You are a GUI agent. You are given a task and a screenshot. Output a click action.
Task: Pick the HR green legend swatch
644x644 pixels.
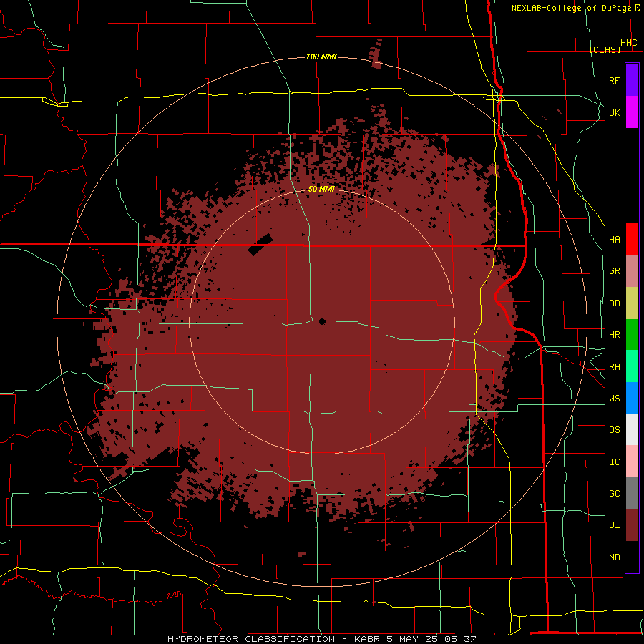pyautogui.click(x=632, y=335)
